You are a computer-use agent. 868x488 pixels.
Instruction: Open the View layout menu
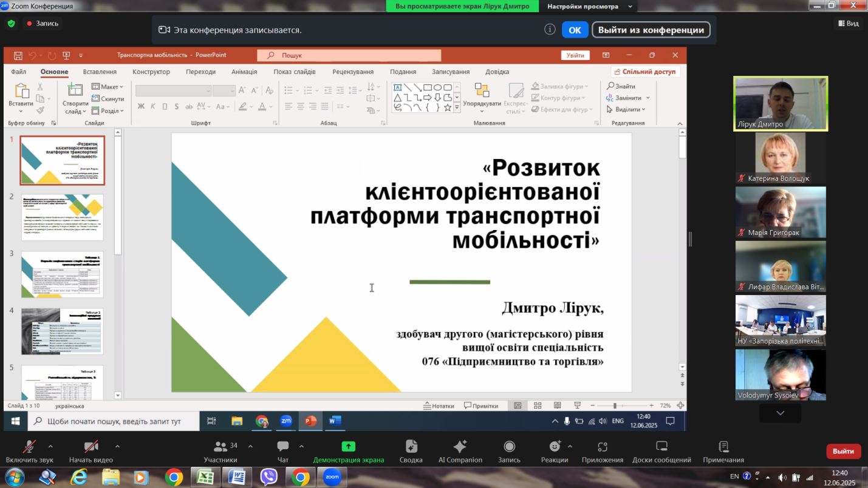point(849,23)
